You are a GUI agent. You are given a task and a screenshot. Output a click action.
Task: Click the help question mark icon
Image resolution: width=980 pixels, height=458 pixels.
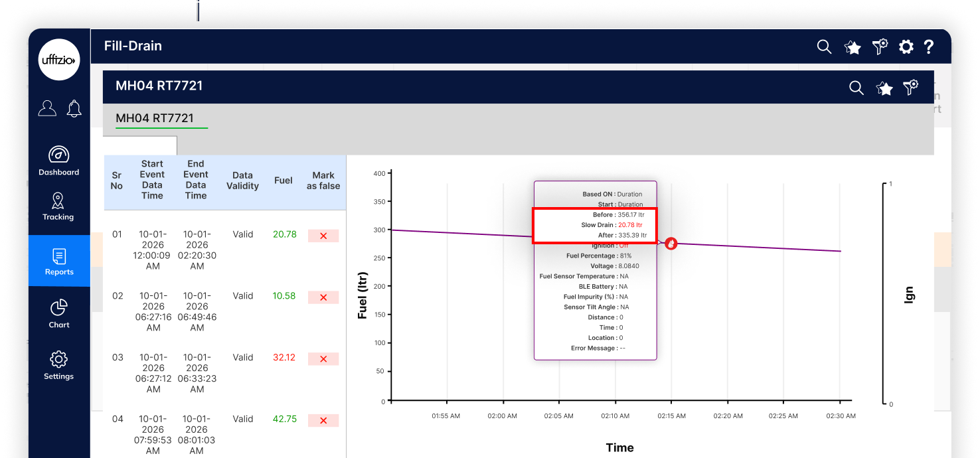coord(929,46)
